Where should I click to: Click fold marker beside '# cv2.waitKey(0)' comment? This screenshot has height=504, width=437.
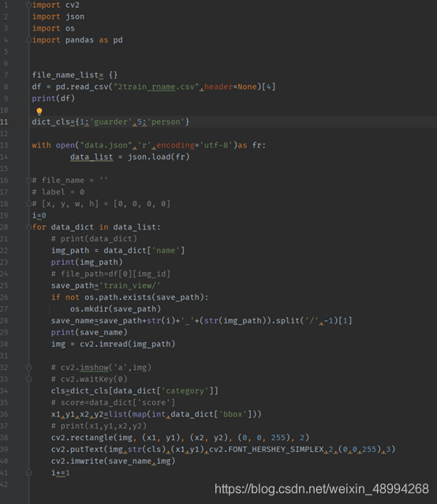point(28,379)
